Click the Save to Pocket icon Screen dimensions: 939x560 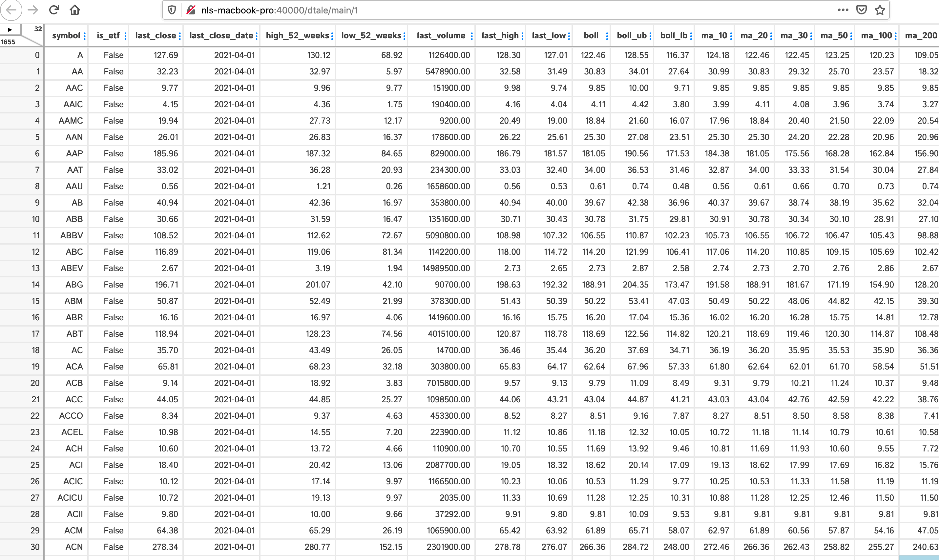coord(861,10)
